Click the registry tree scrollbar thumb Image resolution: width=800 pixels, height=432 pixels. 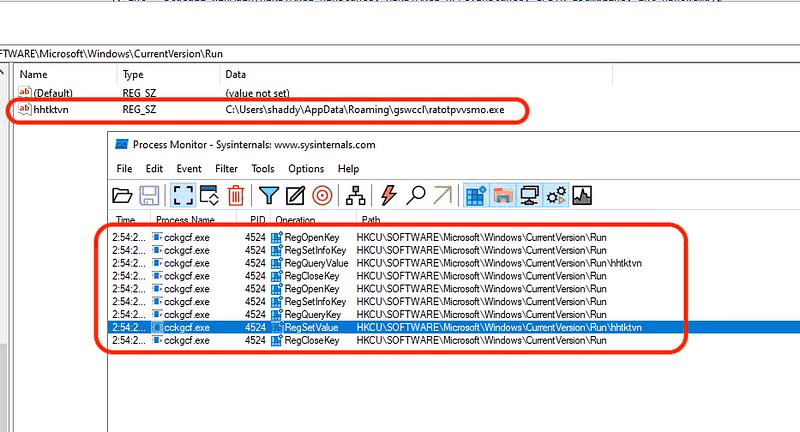(4, 388)
